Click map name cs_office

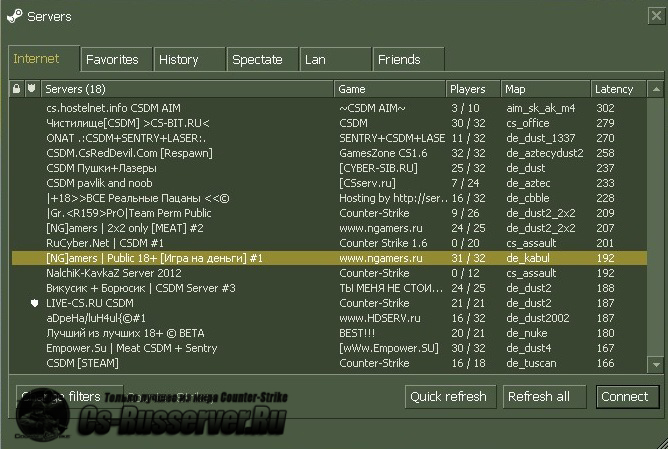pyautogui.click(x=527, y=123)
